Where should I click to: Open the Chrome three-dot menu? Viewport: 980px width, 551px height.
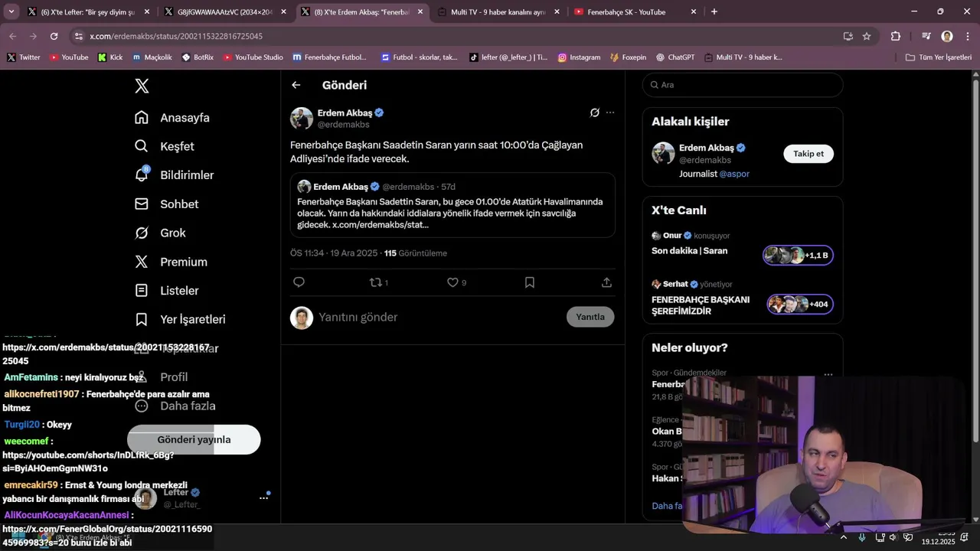click(968, 36)
